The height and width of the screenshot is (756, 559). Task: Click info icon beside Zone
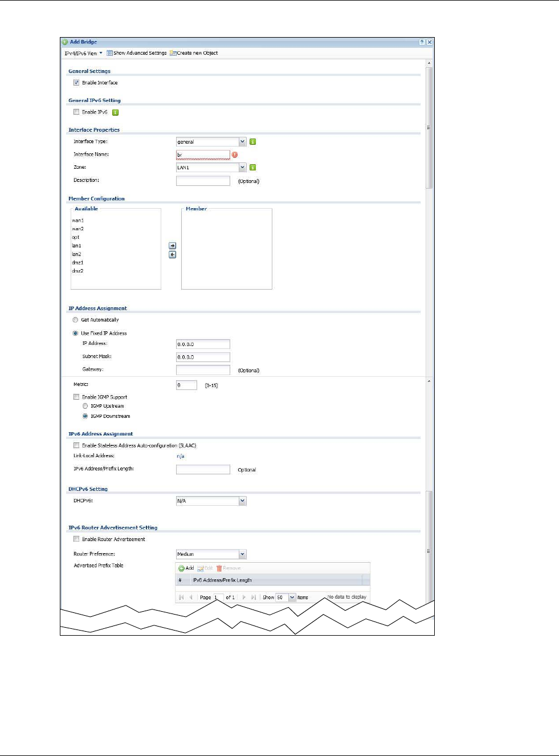click(253, 168)
